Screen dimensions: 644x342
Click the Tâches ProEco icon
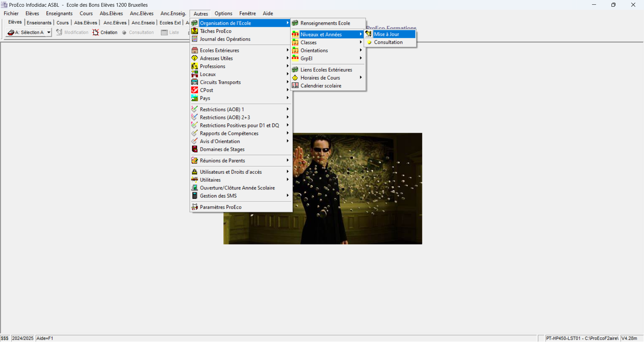pyautogui.click(x=195, y=31)
